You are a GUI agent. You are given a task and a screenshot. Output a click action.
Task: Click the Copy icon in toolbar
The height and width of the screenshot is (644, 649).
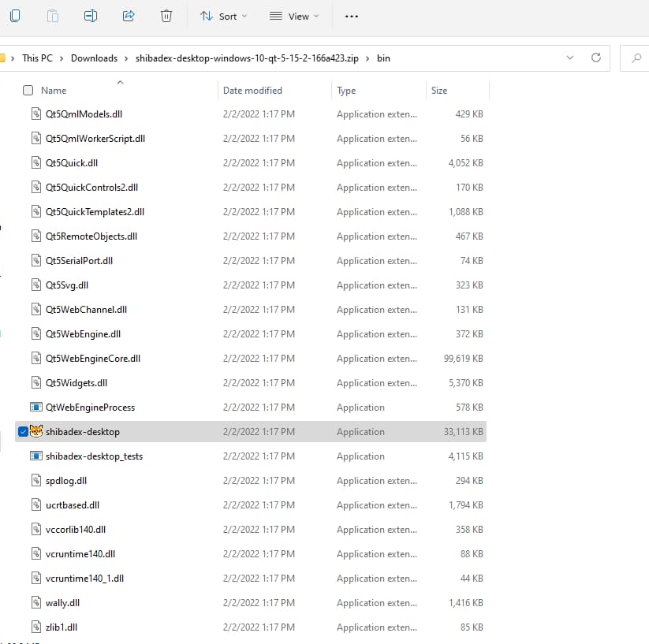click(x=15, y=16)
